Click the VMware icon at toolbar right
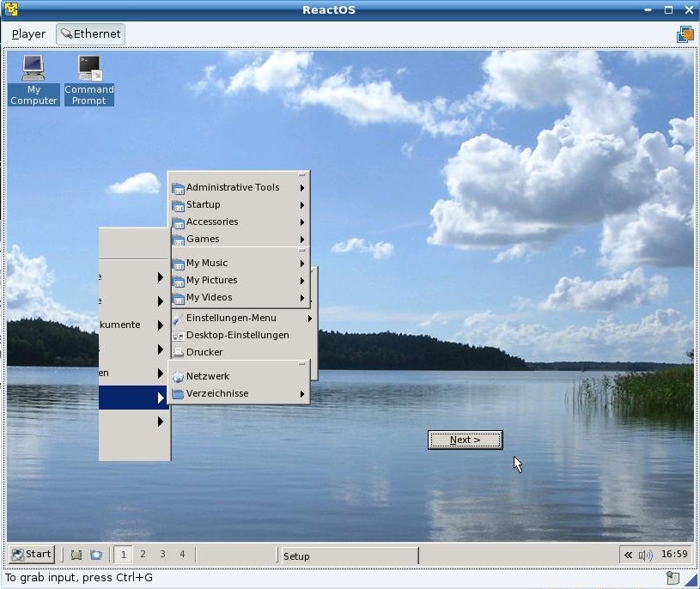This screenshot has height=589, width=700. point(685,34)
